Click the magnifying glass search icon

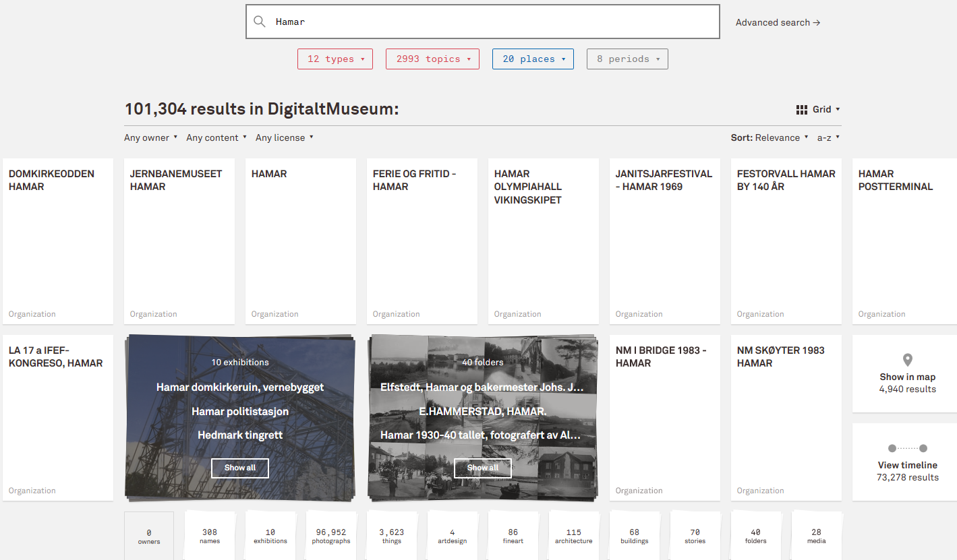260,22
